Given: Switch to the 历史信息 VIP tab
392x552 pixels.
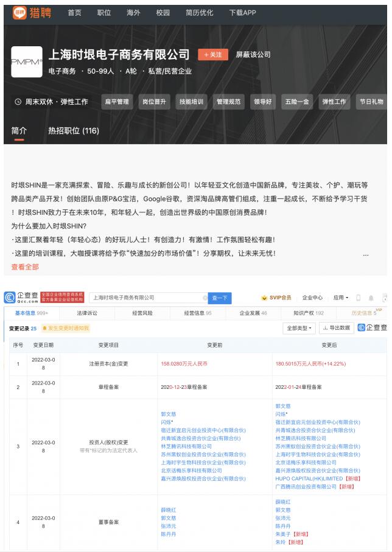Looking at the screenshot, I should [x=364, y=313].
